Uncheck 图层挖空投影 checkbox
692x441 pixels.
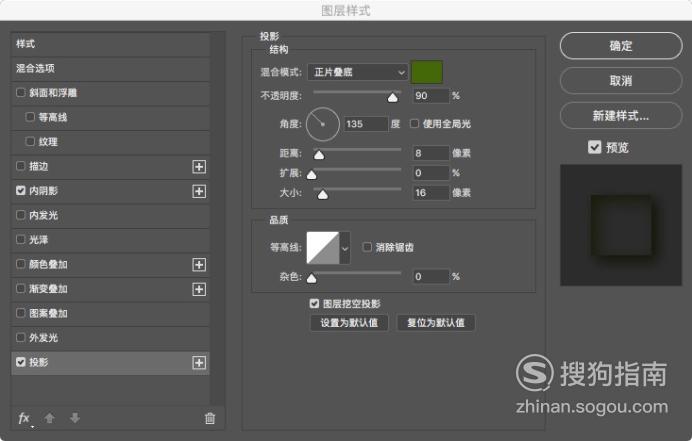click(x=314, y=303)
